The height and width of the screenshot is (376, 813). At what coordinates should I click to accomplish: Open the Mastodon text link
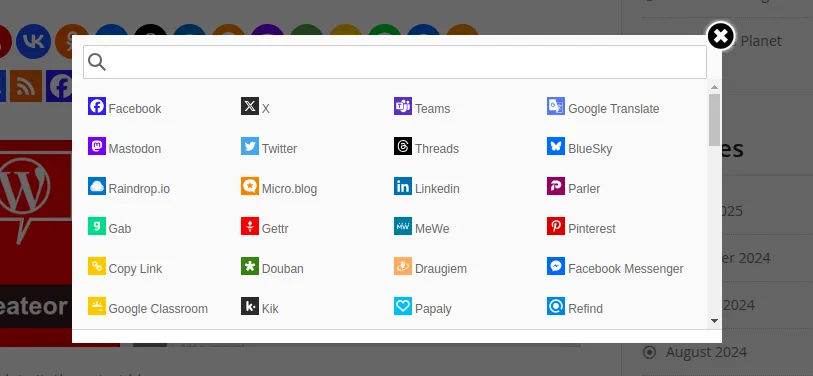pos(135,149)
